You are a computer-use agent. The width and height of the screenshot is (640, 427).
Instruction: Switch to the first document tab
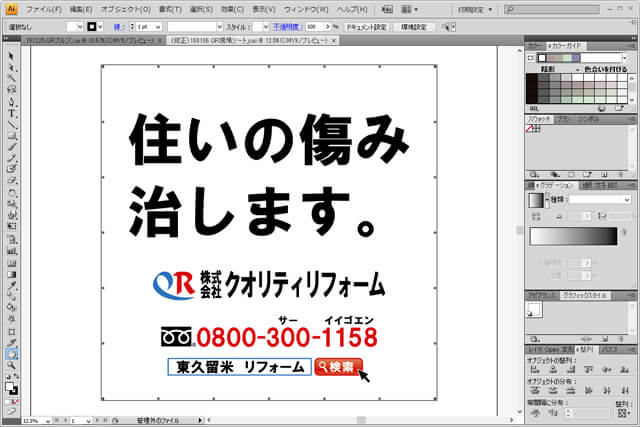click(92, 40)
